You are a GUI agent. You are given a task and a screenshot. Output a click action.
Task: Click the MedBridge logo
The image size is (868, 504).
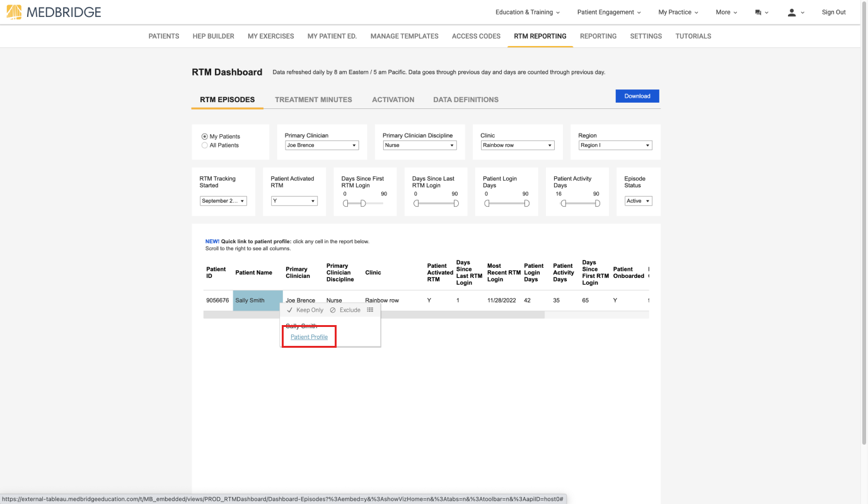tap(54, 12)
